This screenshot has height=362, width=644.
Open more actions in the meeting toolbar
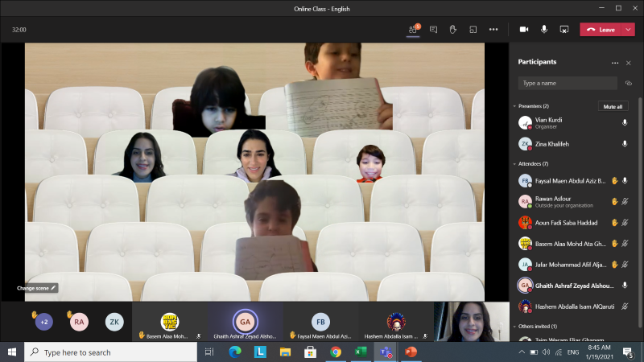pos(493,29)
